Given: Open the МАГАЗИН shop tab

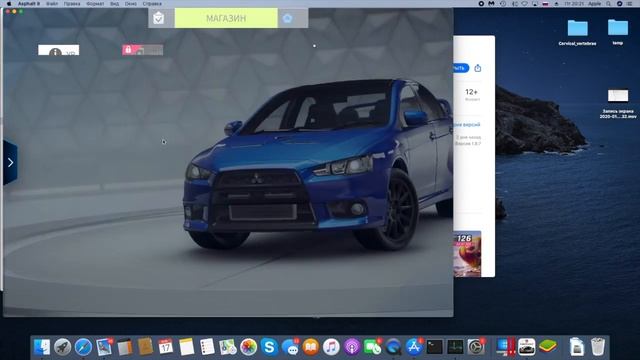Looking at the screenshot, I should [x=226, y=18].
